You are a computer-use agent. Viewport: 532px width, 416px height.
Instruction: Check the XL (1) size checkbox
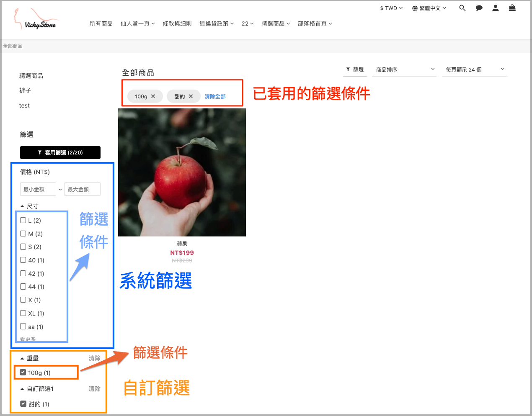(x=23, y=313)
